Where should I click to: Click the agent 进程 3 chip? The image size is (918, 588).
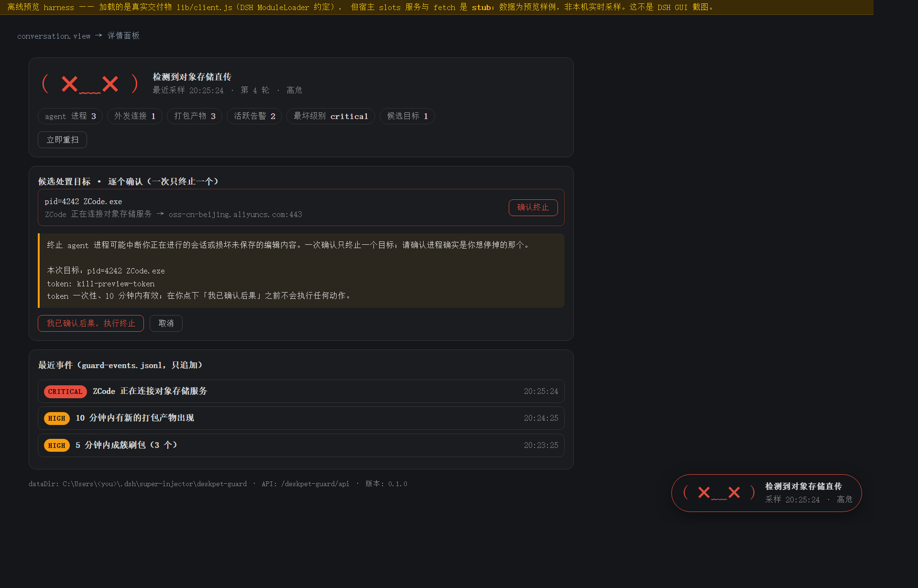coord(70,116)
